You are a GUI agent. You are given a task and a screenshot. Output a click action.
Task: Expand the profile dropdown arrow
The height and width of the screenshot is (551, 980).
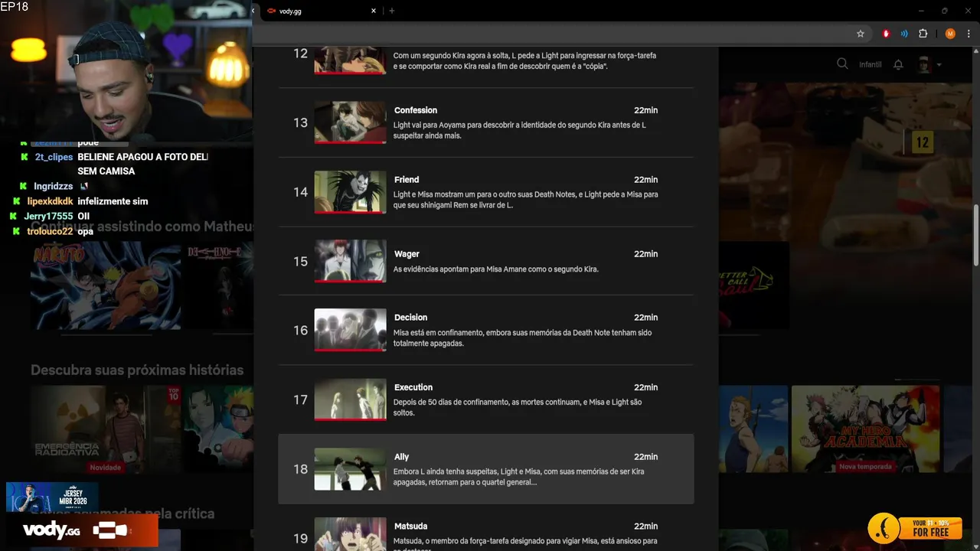click(x=939, y=65)
